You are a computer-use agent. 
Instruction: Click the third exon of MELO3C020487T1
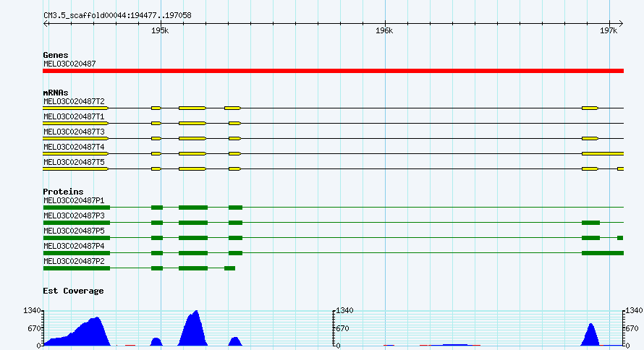[192, 124]
